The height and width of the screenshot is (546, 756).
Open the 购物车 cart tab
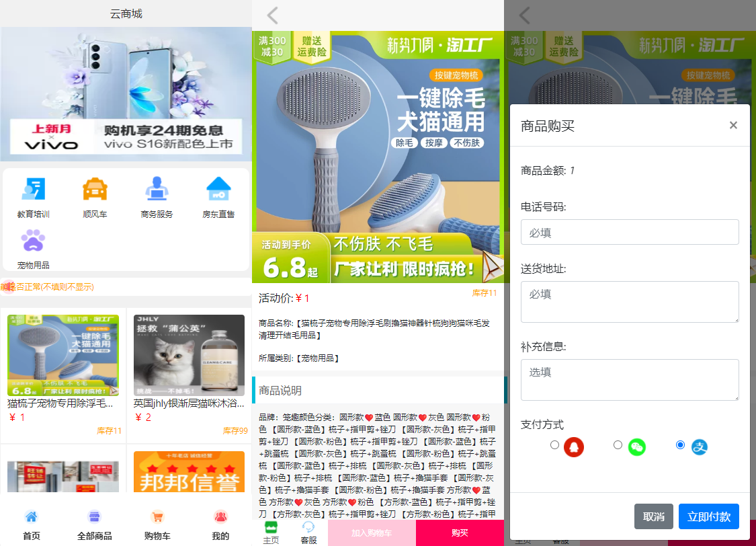(x=157, y=525)
